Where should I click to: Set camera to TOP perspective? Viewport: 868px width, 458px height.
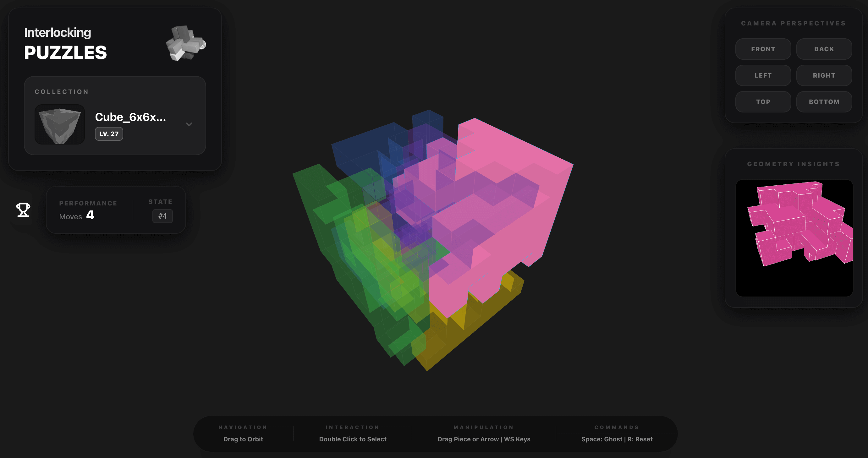coord(763,102)
